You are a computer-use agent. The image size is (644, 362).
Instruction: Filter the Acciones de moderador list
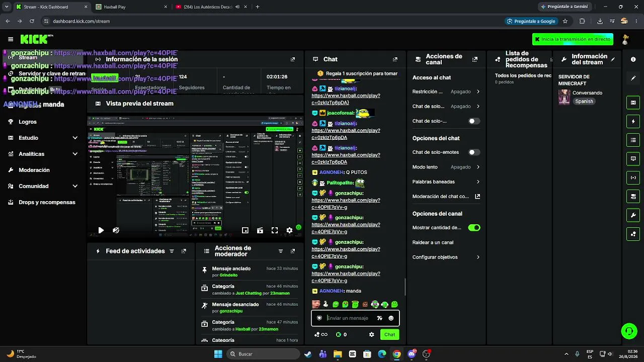281,251
